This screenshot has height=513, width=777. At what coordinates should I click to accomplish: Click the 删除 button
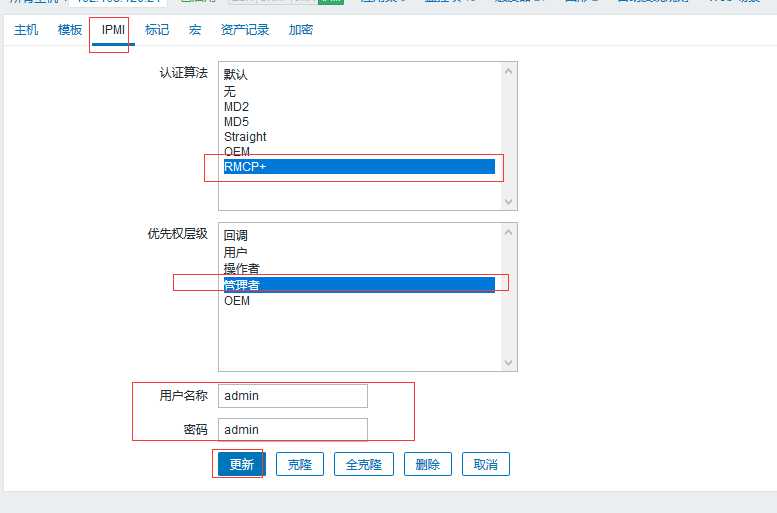pyautogui.click(x=428, y=464)
